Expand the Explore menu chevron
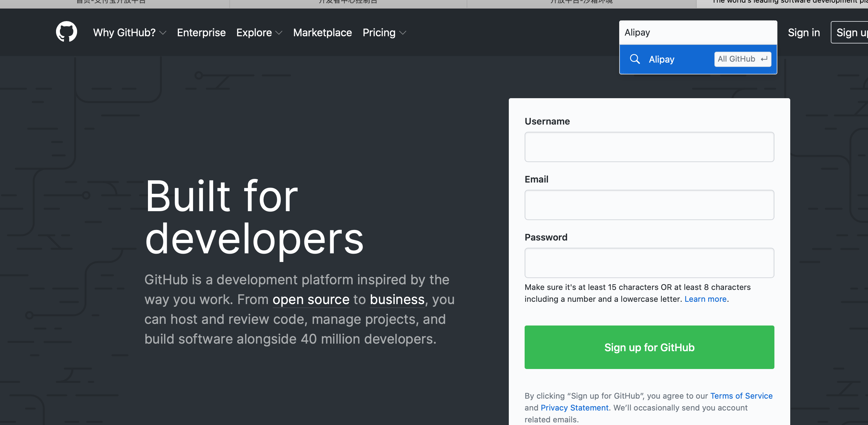 (279, 33)
